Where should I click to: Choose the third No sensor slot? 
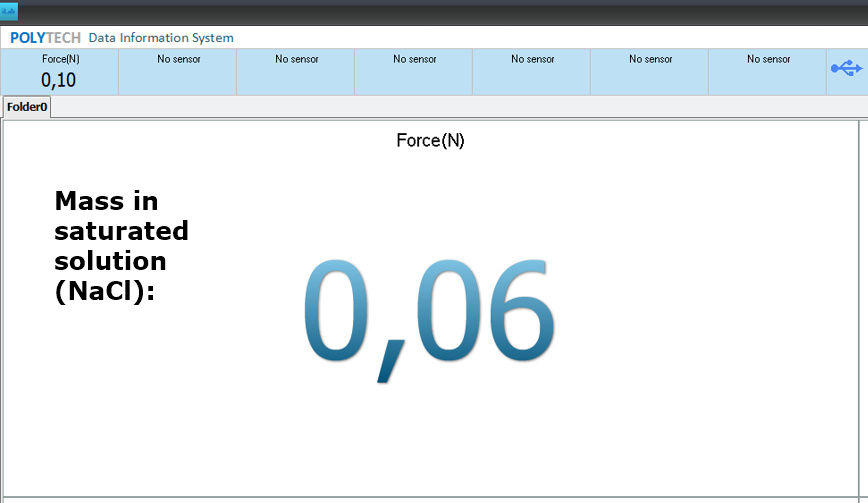(414, 60)
